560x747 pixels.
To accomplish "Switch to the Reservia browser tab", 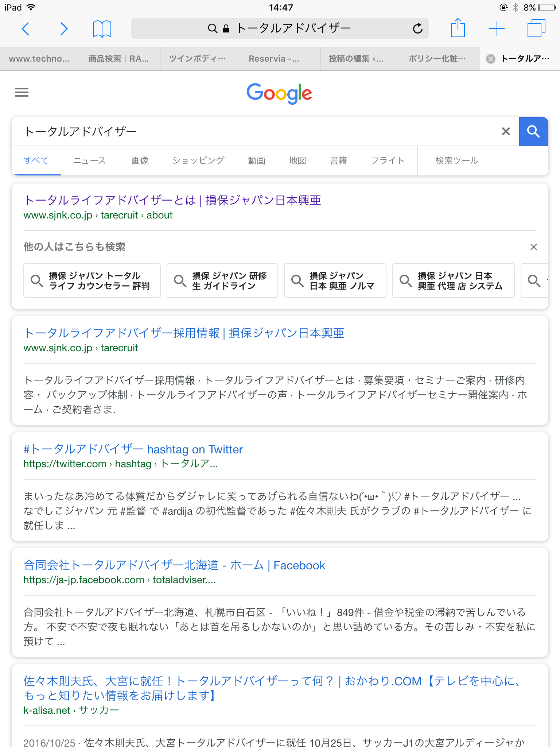I will 280,59.
